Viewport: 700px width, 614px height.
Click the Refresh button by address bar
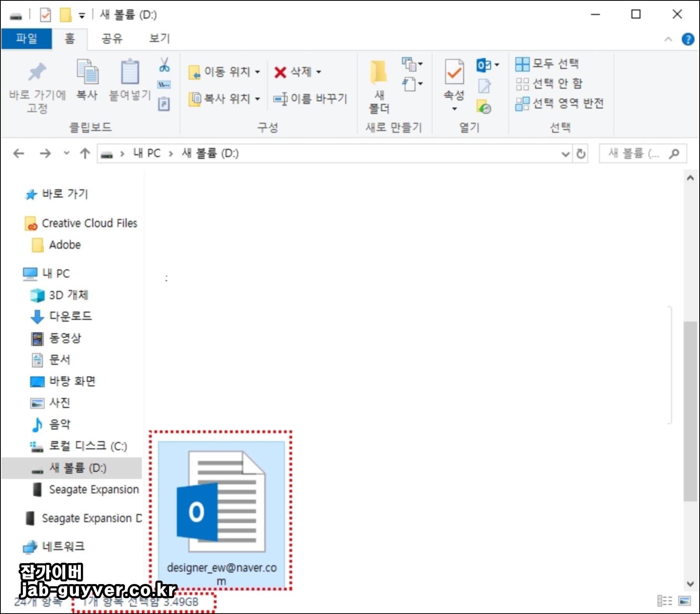(581, 154)
